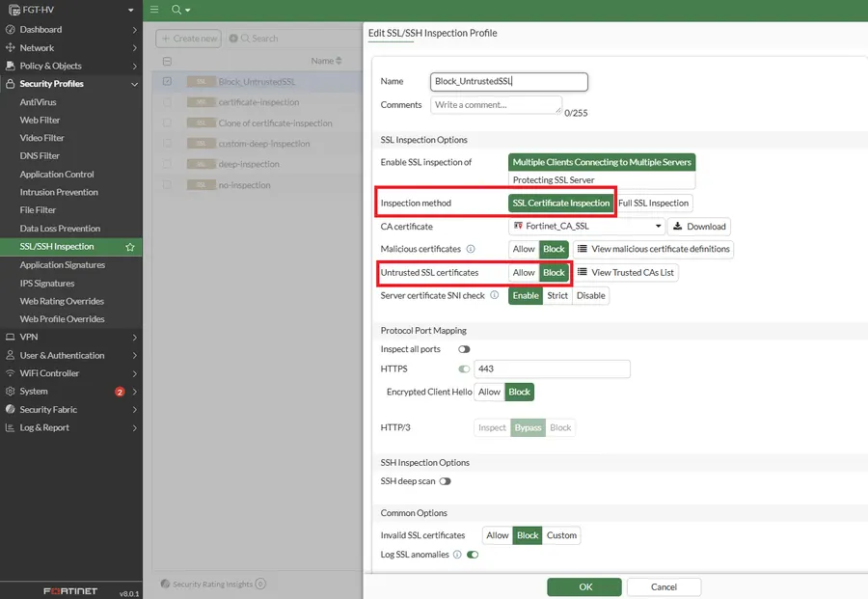Toggle the SSH deep scan switch
This screenshot has width=868, height=599.
pyautogui.click(x=445, y=481)
